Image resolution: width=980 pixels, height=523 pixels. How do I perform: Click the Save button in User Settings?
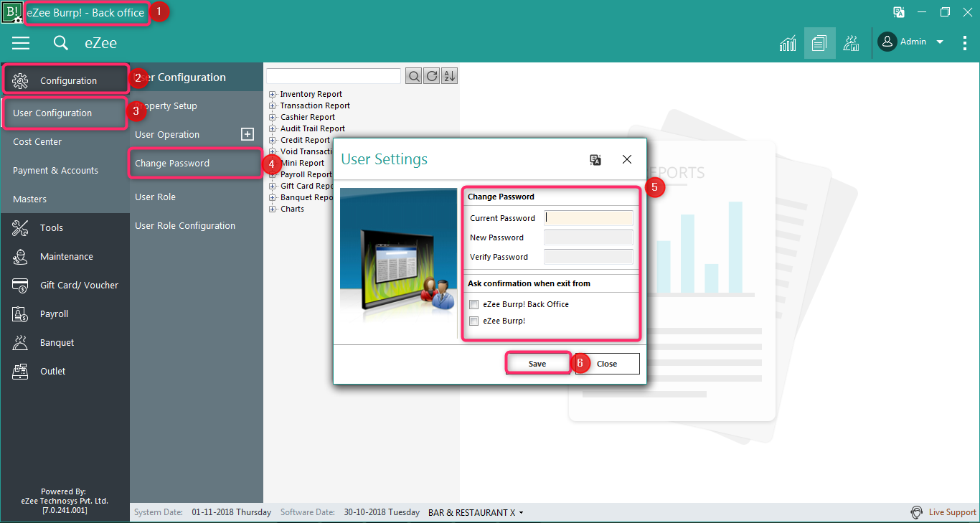[x=537, y=364]
